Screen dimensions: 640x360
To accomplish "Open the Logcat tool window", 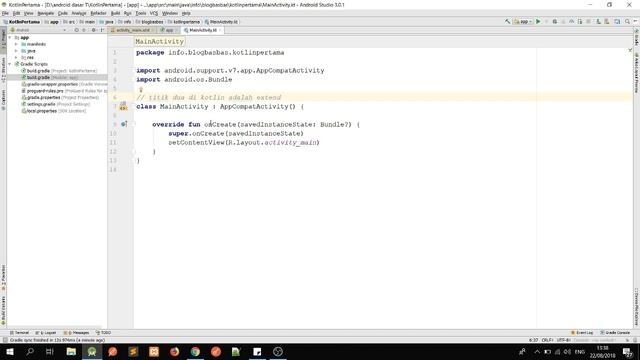I will [x=46, y=333].
